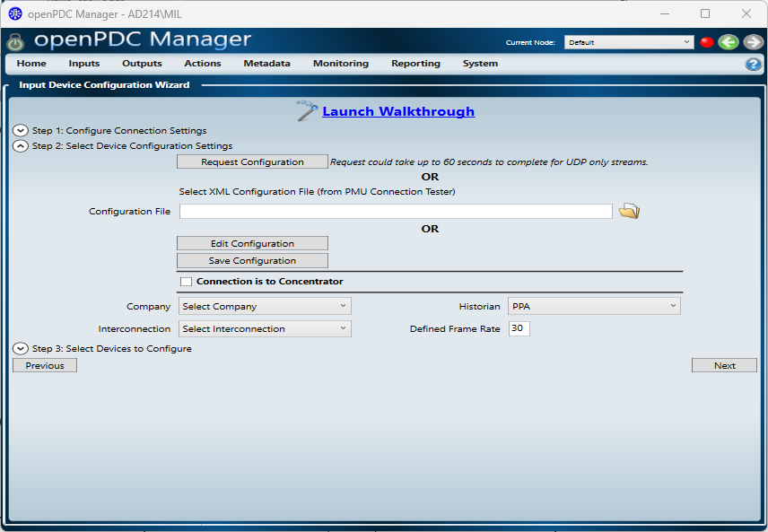Click the gray forward arrow icon

753,42
